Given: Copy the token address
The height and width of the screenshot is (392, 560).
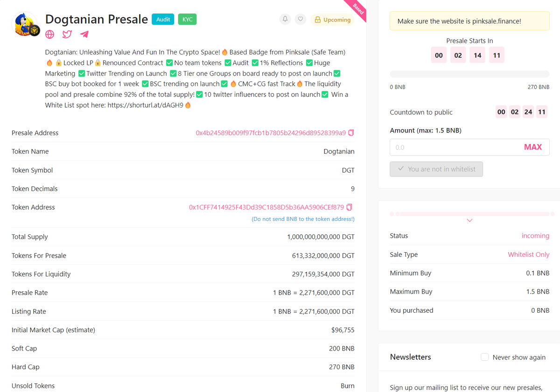Looking at the screenshot, I should (349, 207).
